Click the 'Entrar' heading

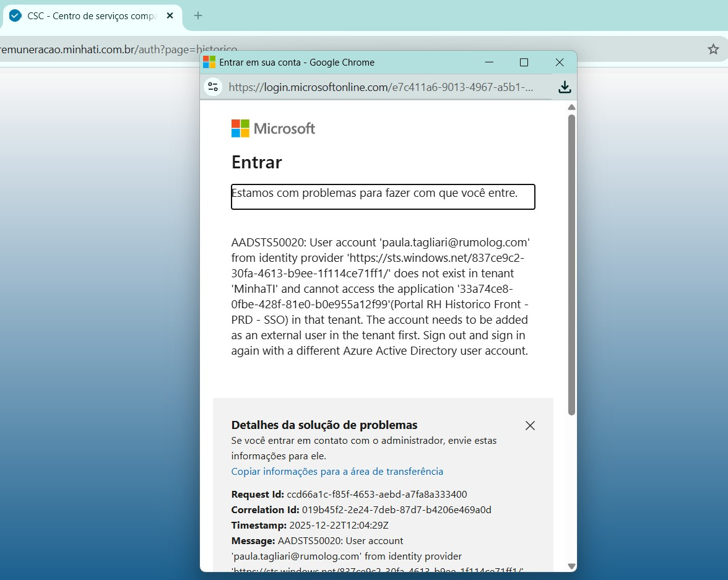point(257,163)
